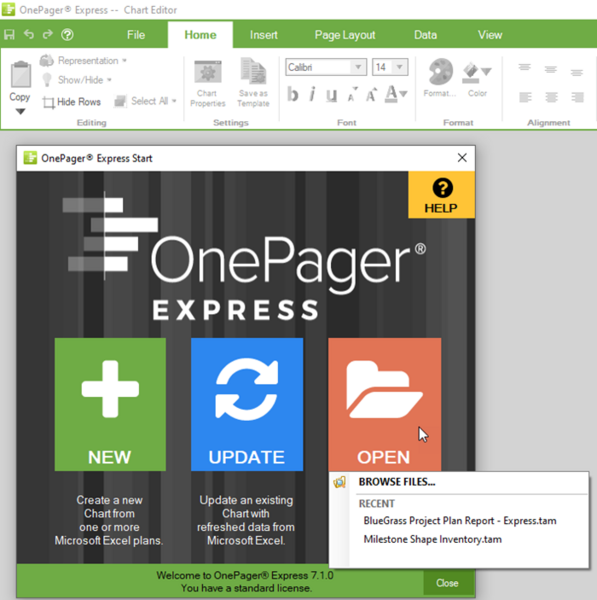The width and height of the screenshot is (597, 600).
Task: Toggle bold text formatting
Action: coord(293,94)
